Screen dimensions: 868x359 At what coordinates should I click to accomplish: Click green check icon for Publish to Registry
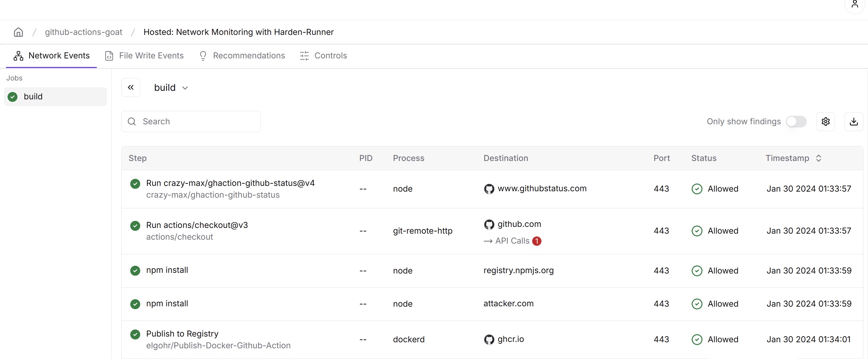tap(135, 334)
